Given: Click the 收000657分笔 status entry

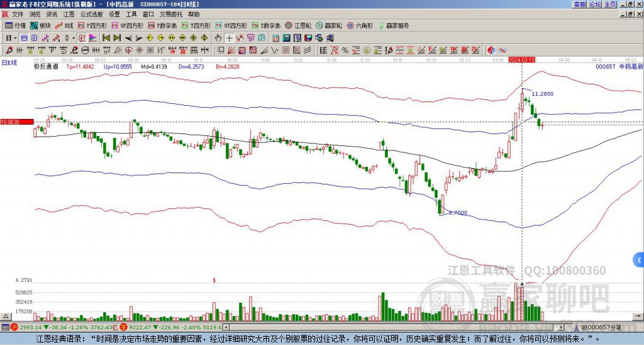Looking at the screenshot, I should click(601, 327).
